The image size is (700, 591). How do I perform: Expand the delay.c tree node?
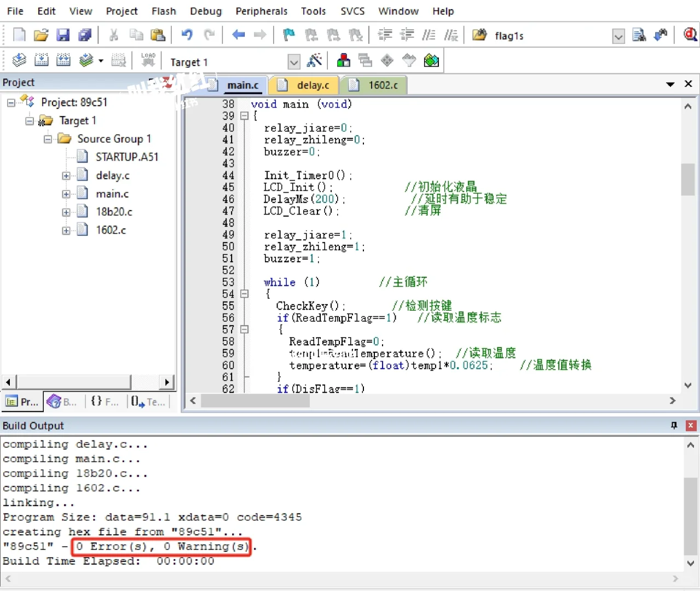tap(66, 176)
